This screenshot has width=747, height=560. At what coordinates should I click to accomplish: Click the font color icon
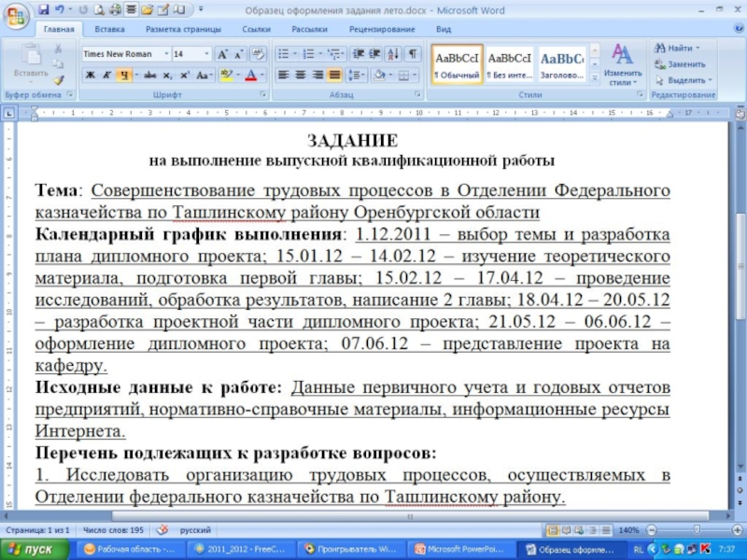[250, 76]
